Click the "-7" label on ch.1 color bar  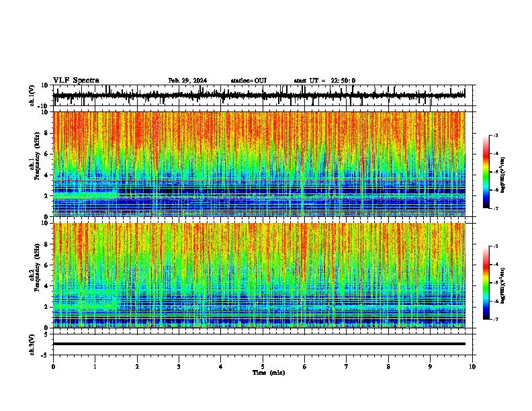click(496, 208)
